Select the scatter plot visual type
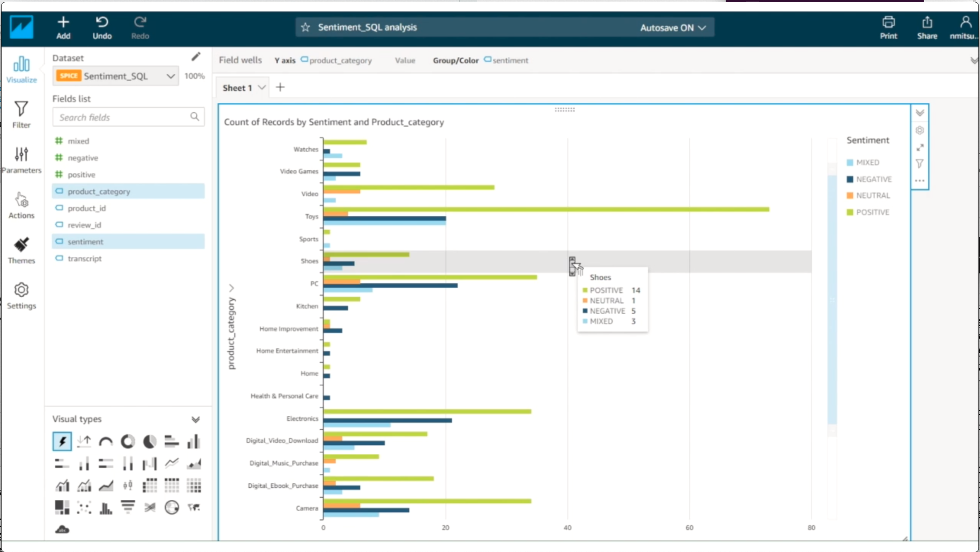 click(x=84, y=507)
